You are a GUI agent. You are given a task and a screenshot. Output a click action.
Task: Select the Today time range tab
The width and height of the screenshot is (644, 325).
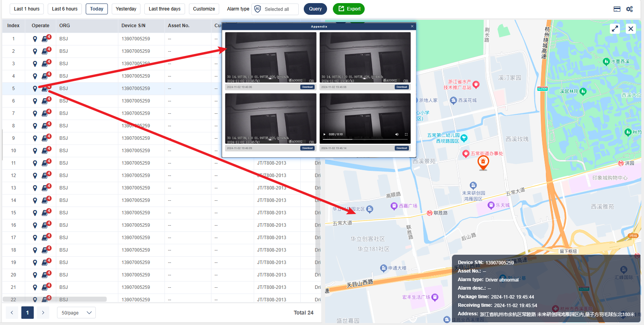pos(97,9)
